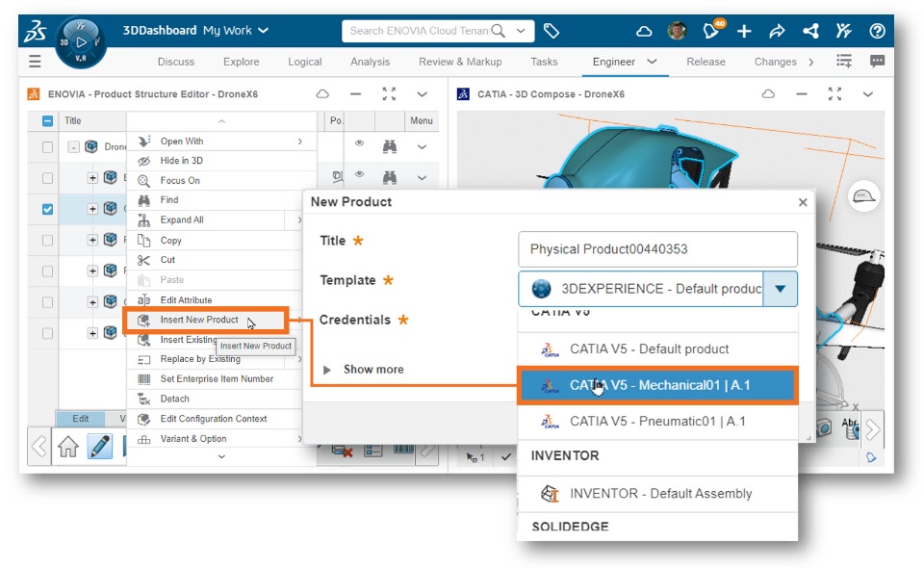924x568 pixels.
Task: Open the network share icon
Action: (x=810, y=31)
